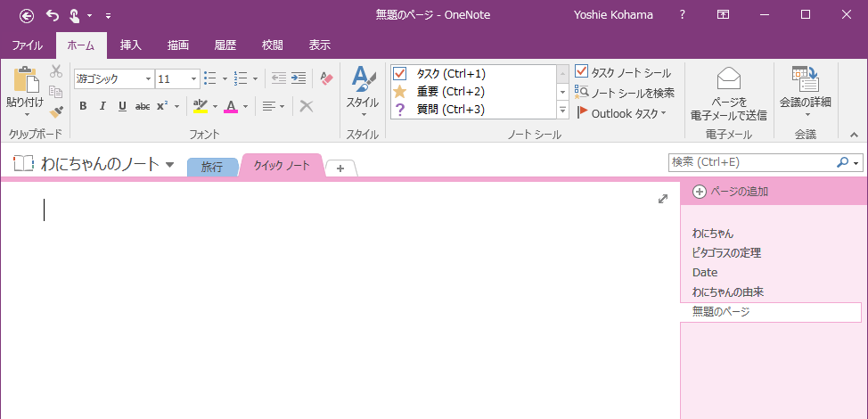Click the Copy icon
This screenshot has width=868, height=419.
(56, 91)
